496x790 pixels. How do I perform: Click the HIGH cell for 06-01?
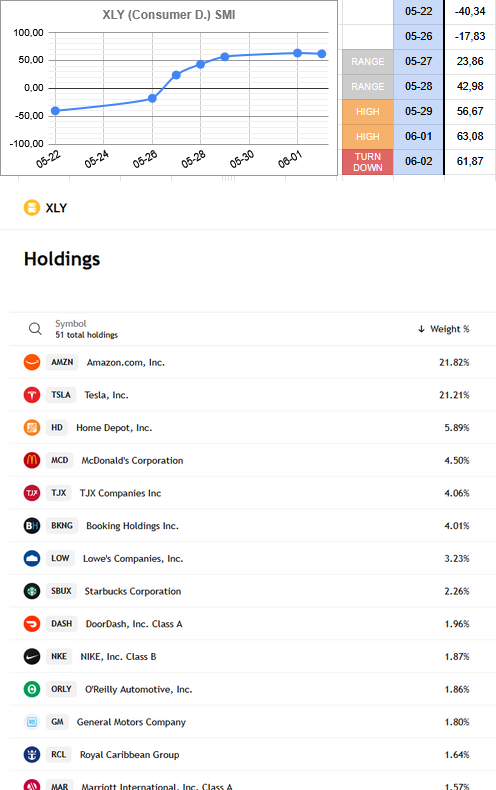point(367,137)
